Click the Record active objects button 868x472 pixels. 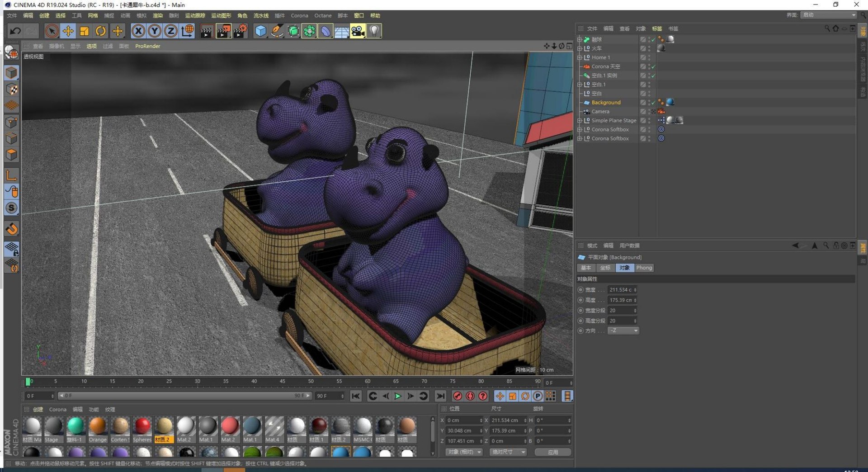pos(458,396)
